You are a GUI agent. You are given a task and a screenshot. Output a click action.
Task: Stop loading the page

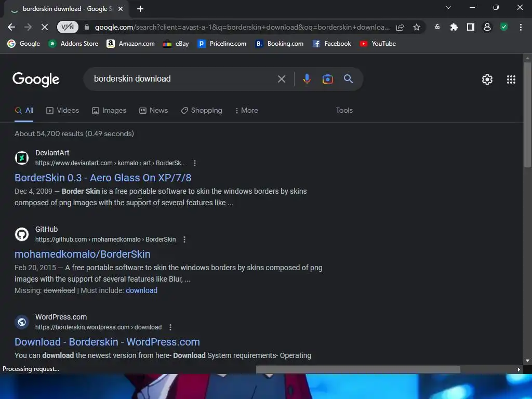[x=45, y=27]
